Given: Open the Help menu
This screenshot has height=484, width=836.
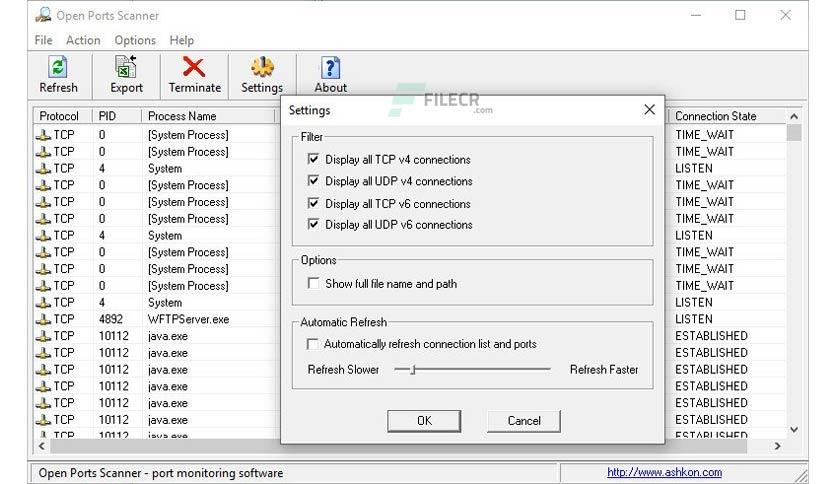Looking at the screenshot, I should click(181, 40).
